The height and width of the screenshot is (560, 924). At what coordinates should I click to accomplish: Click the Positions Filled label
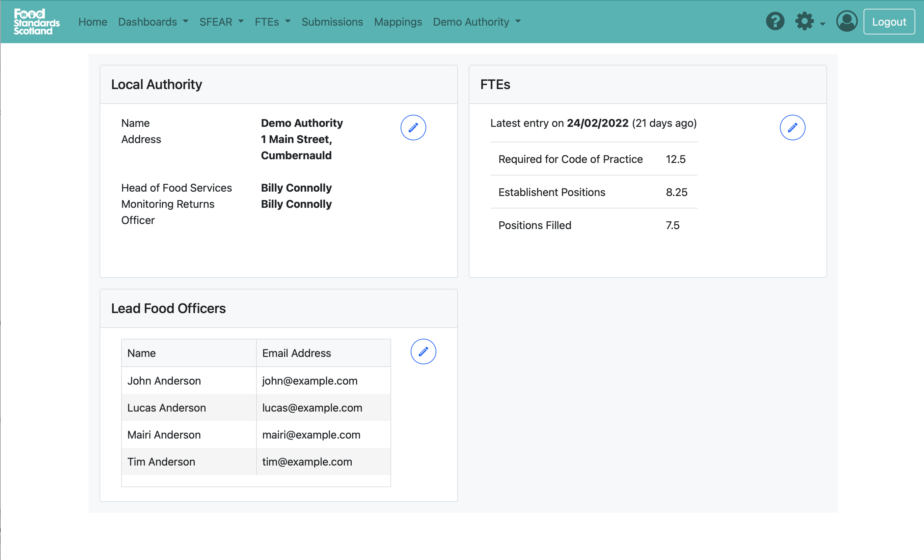pyautogui.click(x=535, y=225)
